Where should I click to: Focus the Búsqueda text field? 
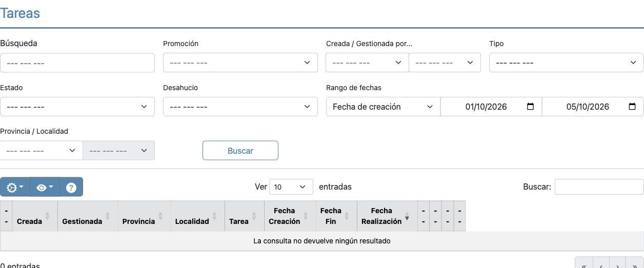[77, 63]
